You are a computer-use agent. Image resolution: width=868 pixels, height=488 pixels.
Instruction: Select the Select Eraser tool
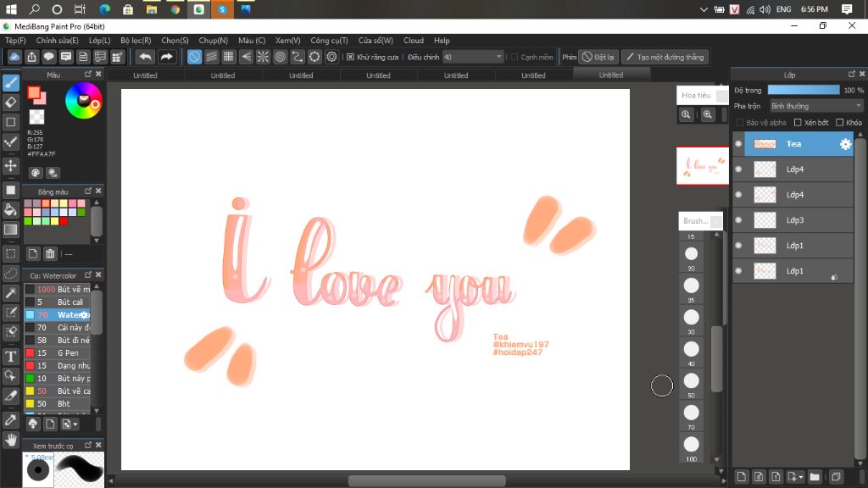(x=10, y=331)
